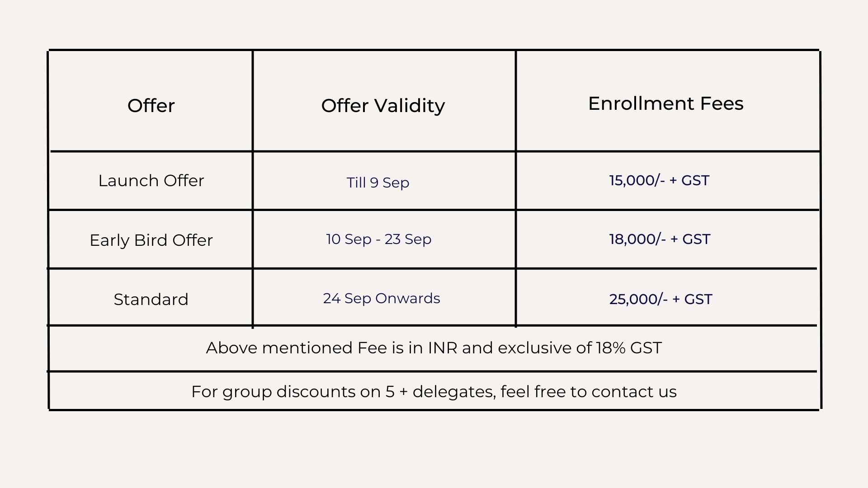Click the "For group discounts" note row

pos(434,392)
